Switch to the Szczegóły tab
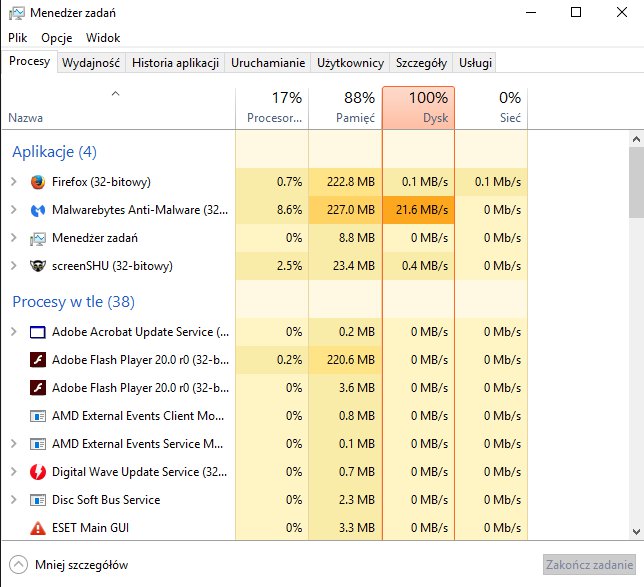This screenshot has width=644, height=587. [421, 63]
